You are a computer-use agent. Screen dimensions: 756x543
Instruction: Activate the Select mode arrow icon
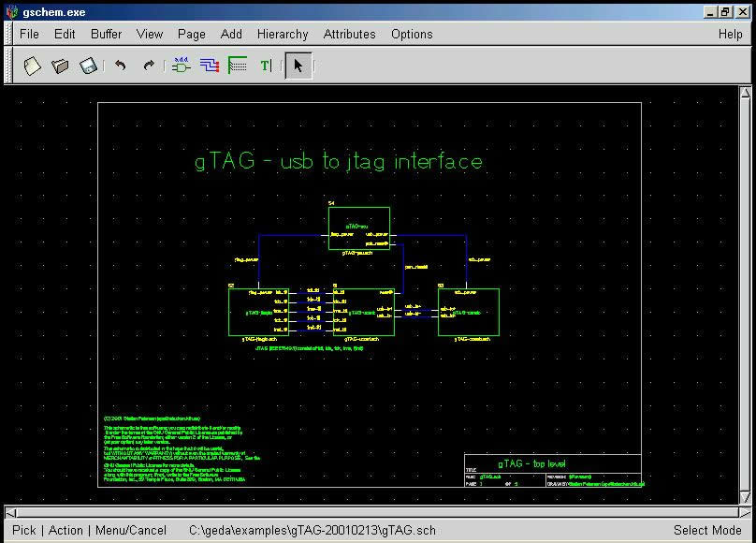click(x=298, y=66)
